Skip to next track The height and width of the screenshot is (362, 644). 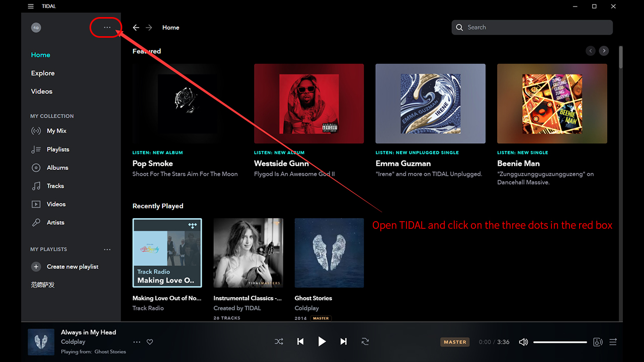[x=344, y=342]
